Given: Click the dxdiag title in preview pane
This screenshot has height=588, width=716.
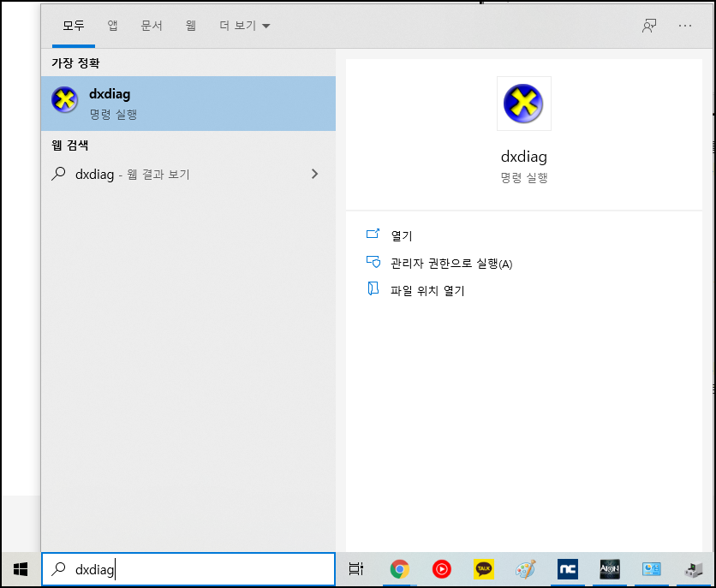Looking at the screenshot, I should (x=524, y=157).
